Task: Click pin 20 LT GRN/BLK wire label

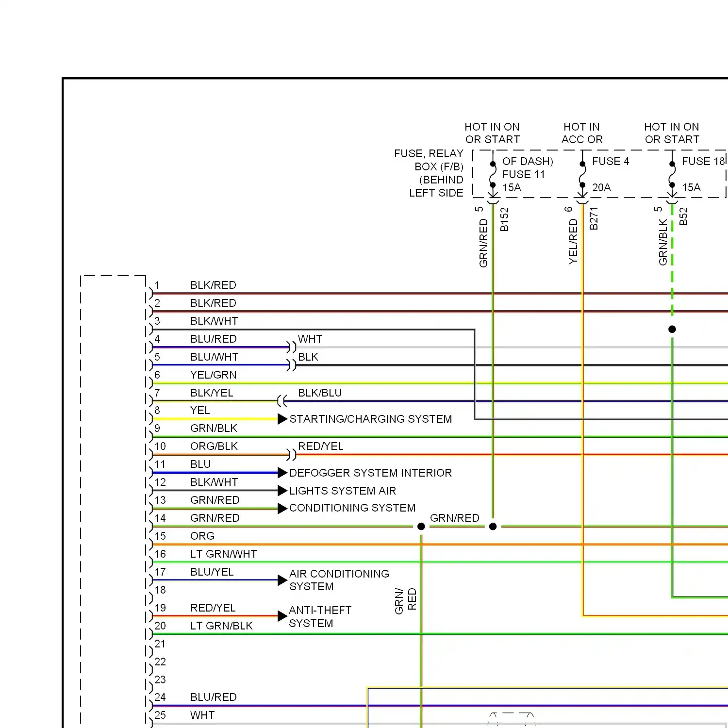Action: click(x=221, y=626)
